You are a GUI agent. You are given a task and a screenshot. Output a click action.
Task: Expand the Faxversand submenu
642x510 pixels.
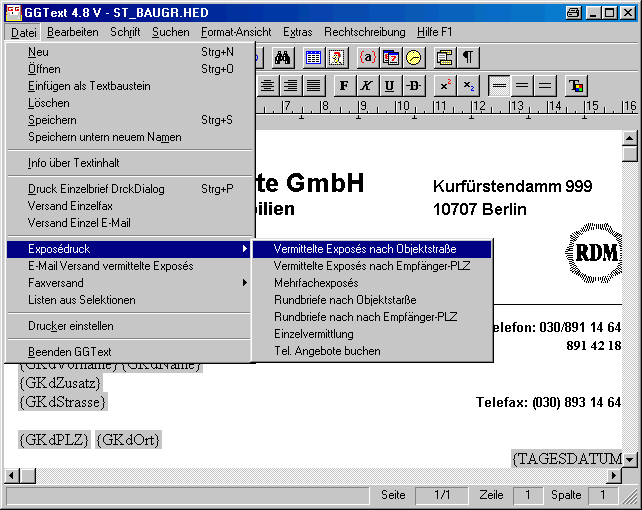pos(129,283)
